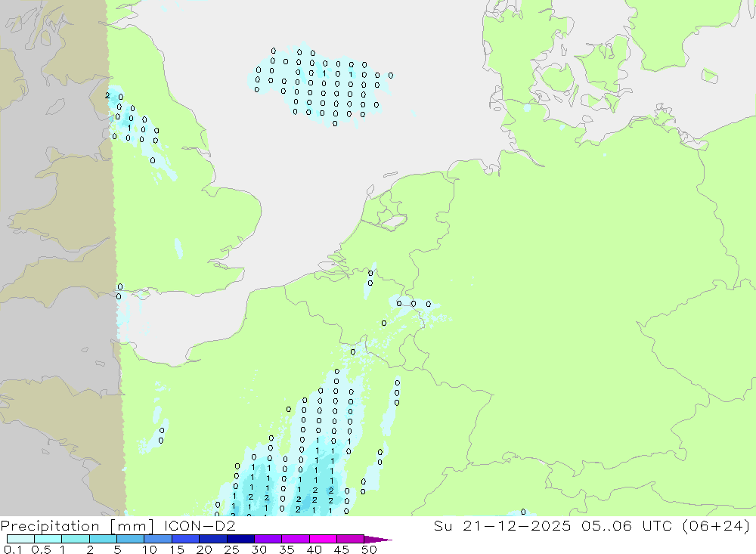Click the "Precipitation" title text
Screen dimensions: 756x554
(50, 526)
